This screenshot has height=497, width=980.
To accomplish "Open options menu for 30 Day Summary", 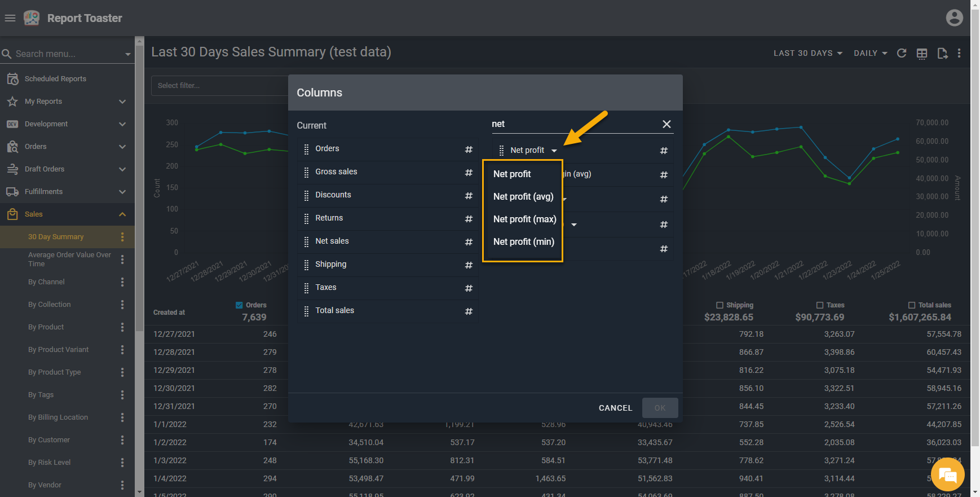I will coord(122,237).
